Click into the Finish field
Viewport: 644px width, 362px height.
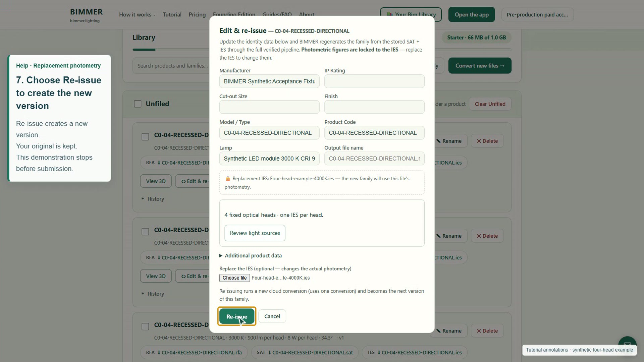pos(374,107)
